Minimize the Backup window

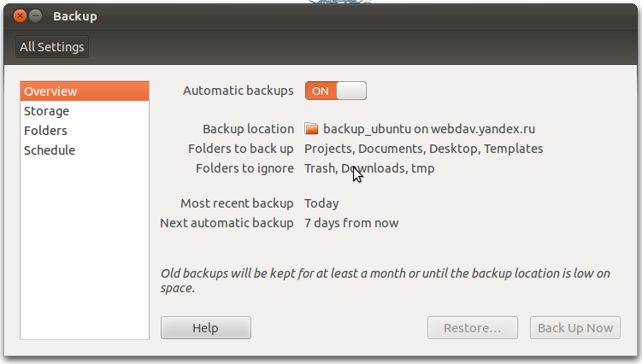(35, 16)
